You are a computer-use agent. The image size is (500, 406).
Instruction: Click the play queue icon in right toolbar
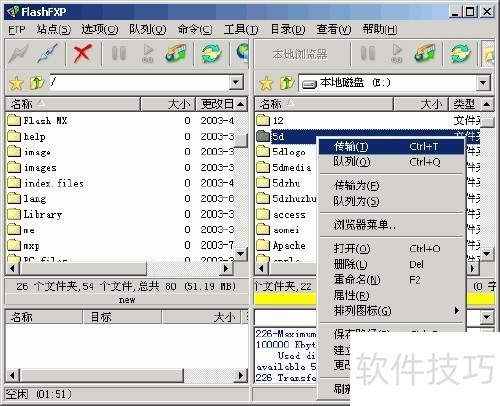click(x=397, y=53)
